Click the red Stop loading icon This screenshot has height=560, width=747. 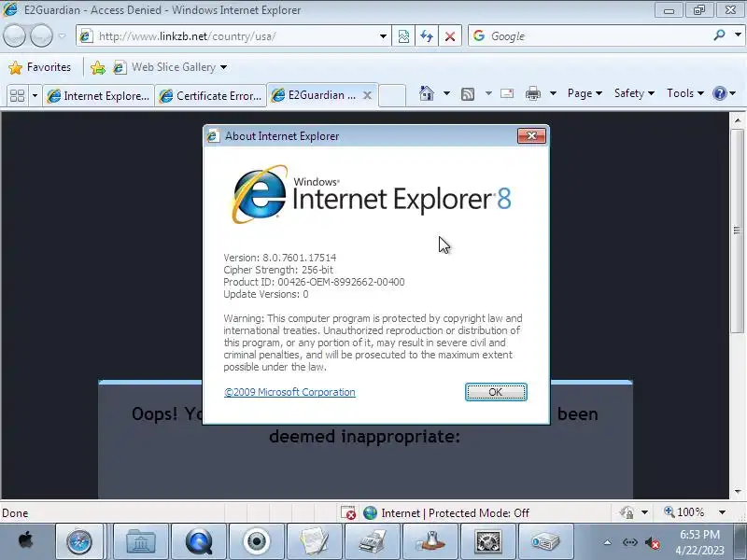point(450,36)
